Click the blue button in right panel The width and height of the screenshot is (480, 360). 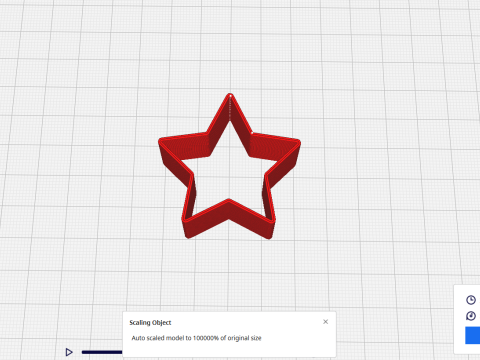tap(473, 335)
